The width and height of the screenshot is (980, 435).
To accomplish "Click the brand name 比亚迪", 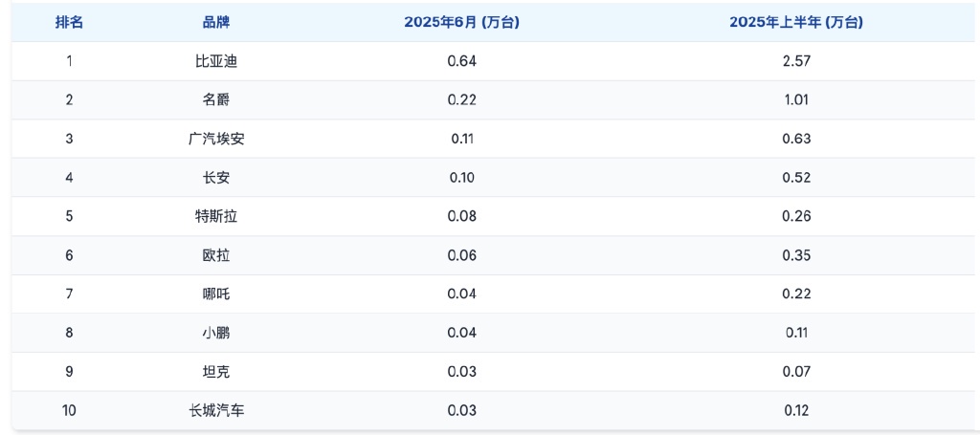I will tap(216, 61).
